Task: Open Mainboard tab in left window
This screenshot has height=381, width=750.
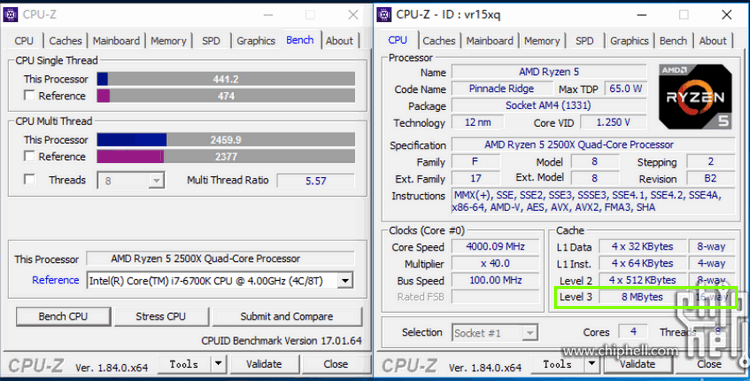Action: pos(116,41)
